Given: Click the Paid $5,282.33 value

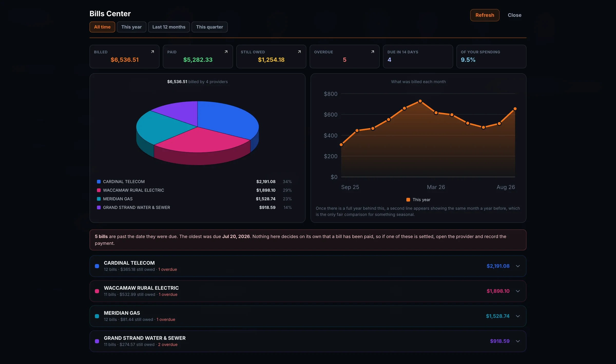Looking at the screenshot, I should click(198, 60).
